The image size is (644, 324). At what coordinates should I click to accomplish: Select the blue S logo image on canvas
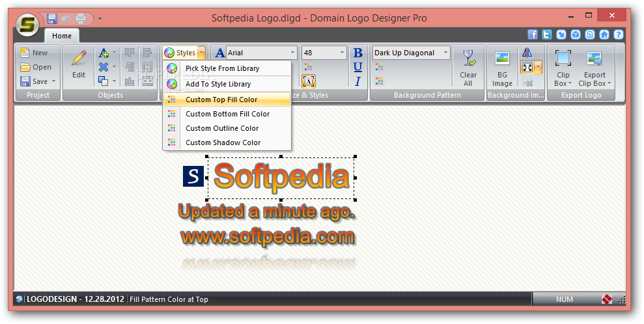193,176
